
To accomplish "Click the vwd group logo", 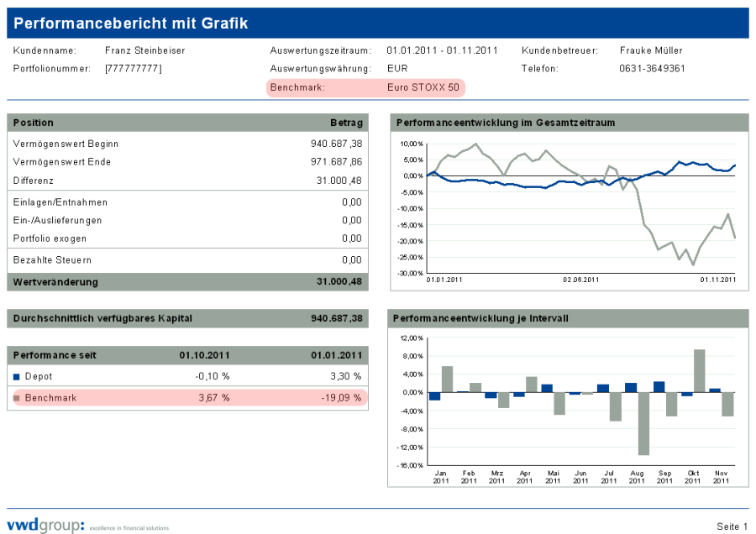I will pyautogui.click(x=45, y=526).
